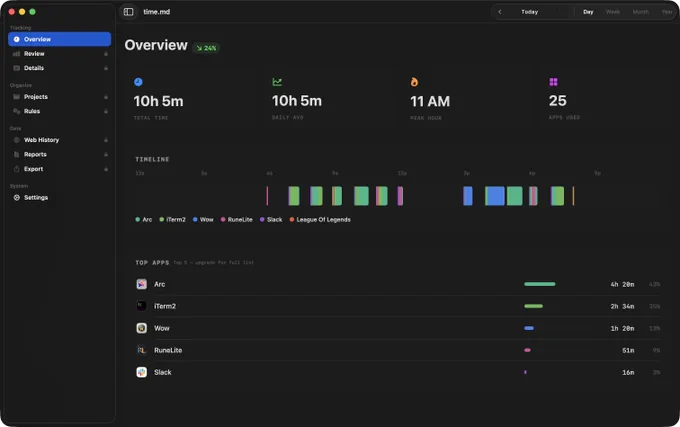Click the Slack app icon
Screen dimensions: 680x427
click(x=141, y=372)
